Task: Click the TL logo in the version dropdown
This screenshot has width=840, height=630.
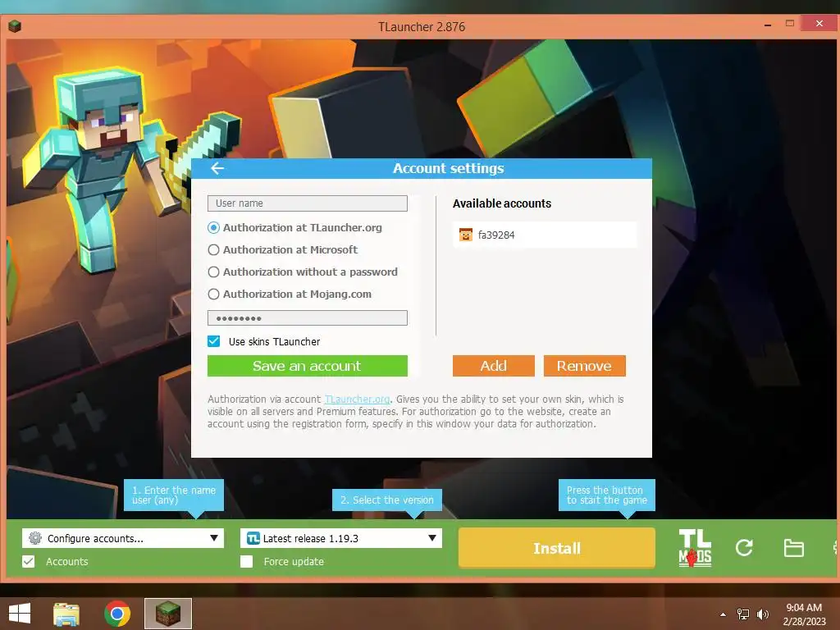Action: [253, 538]
